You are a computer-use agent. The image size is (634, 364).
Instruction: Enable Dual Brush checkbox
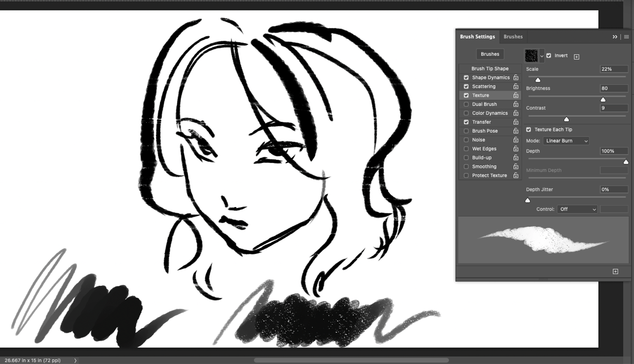point(466,104)
